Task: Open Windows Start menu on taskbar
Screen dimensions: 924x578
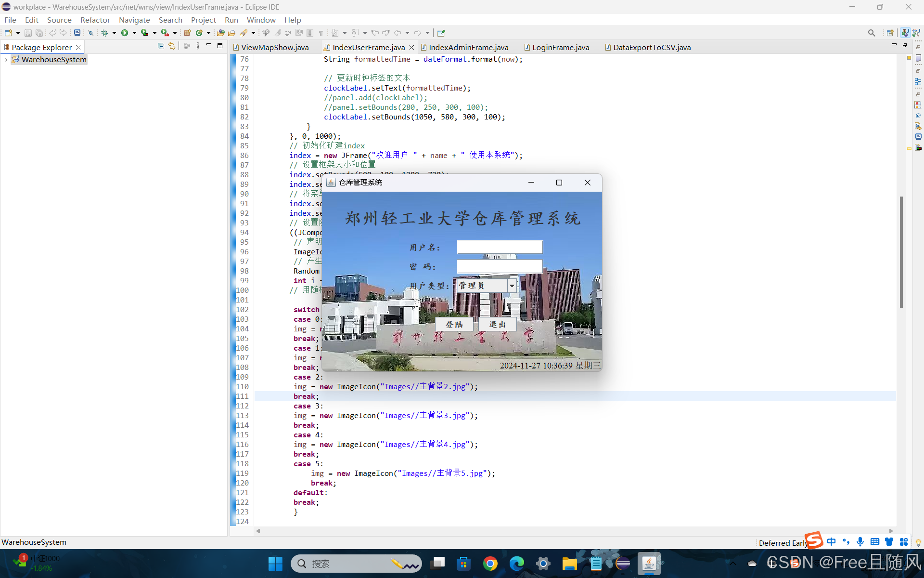Action: (275, 564)
